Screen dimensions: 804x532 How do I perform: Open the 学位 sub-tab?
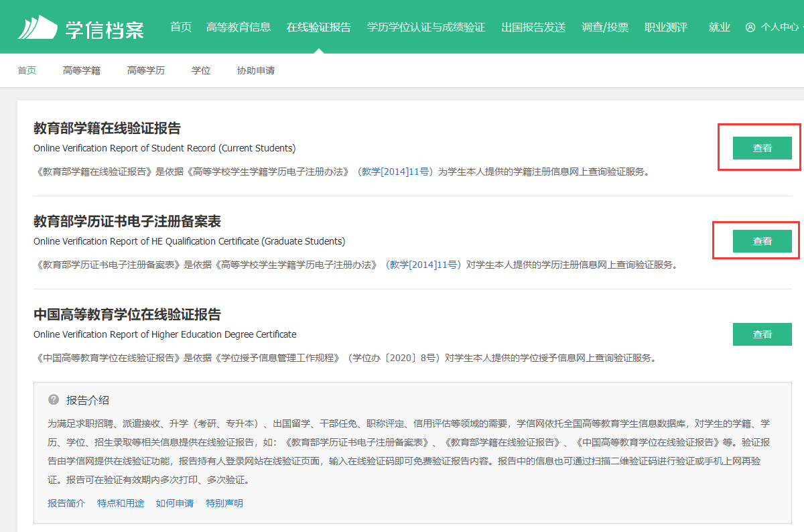click(x=201, y=70)
